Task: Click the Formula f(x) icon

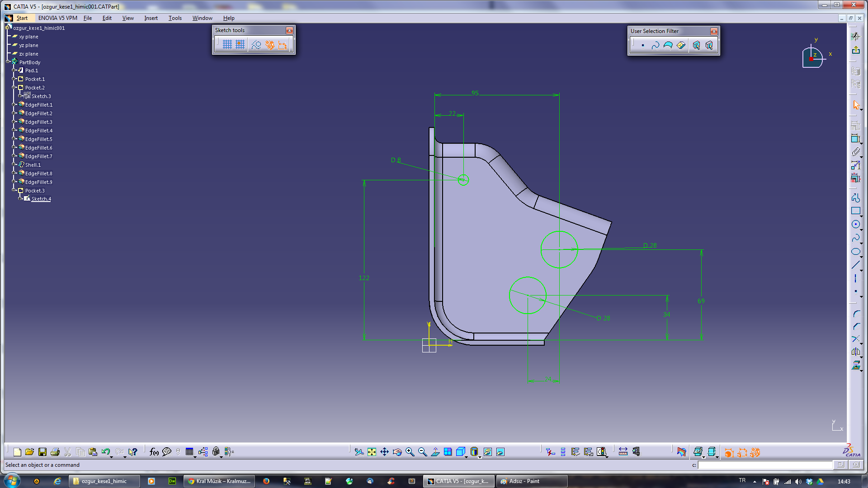Action: tap(154, 452)
